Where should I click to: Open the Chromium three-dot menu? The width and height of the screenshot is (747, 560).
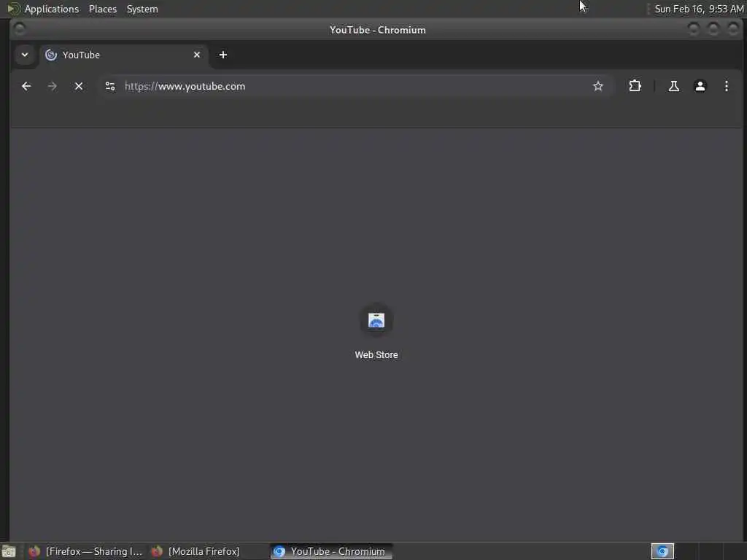pyautogui.click(x=726, y=86)
